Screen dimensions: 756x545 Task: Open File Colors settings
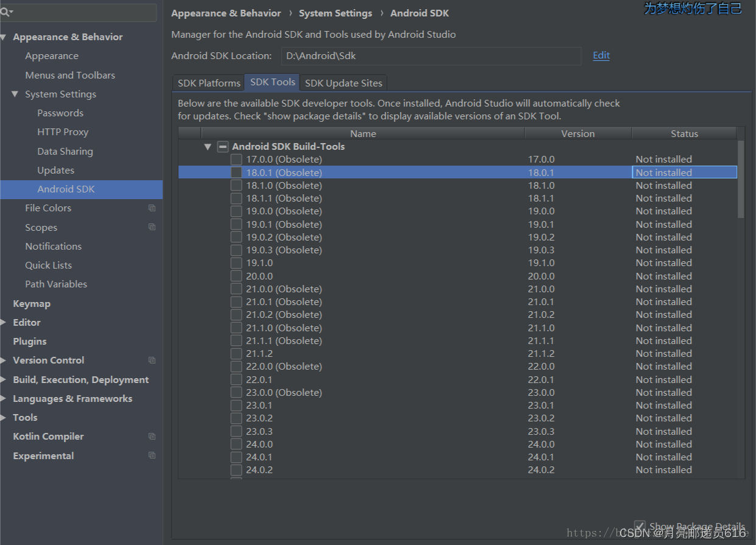pos(48,208)
